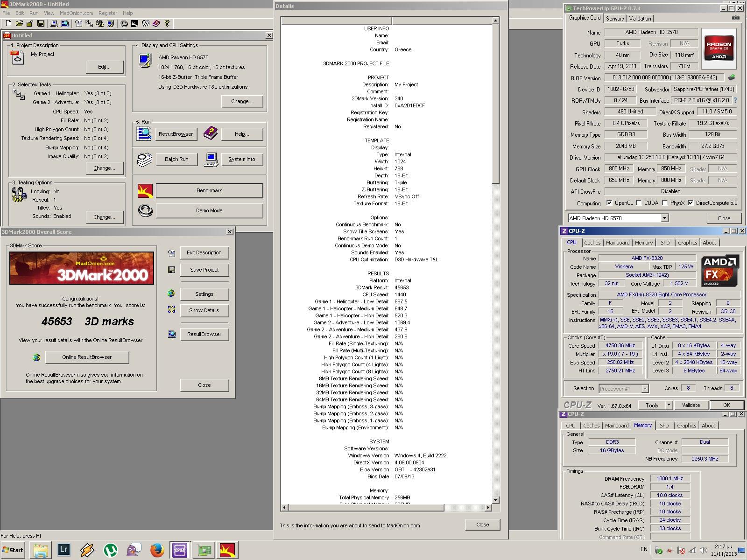Click the Validate button in CPU-Z
The width and height of the screenshot is (747, 560).
tap(691, 405)
